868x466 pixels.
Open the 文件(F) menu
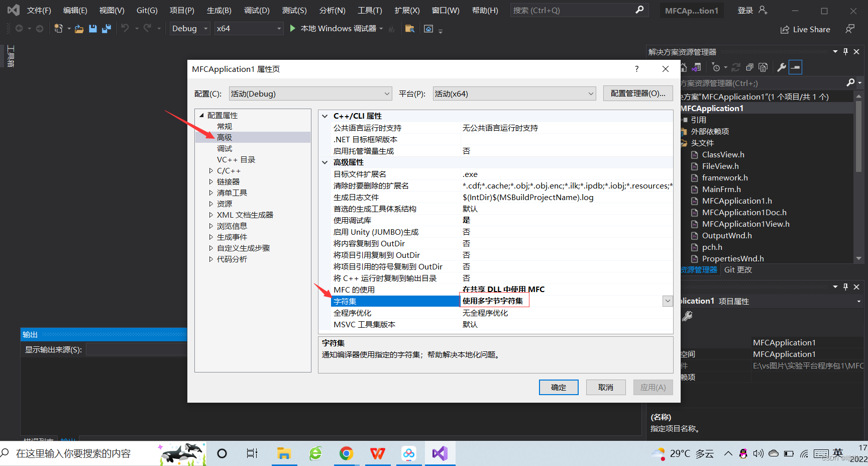click(39, 11)
